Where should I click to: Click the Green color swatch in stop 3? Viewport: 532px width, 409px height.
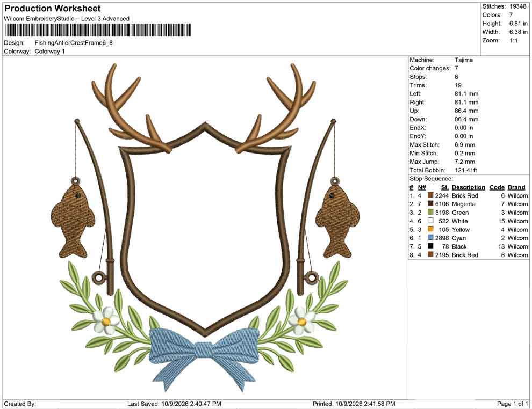click(430, 212)
